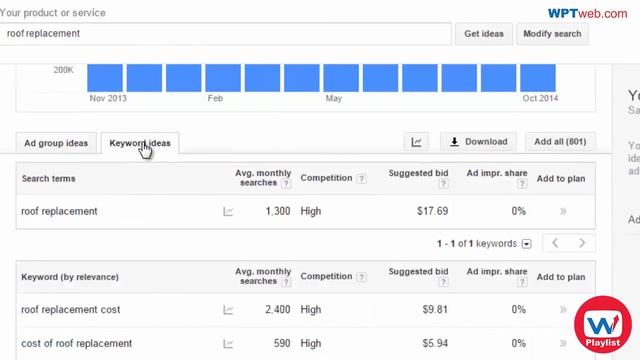This screenshot has height=360, width=640.
Task: Click the Search terms column header
Action: click(x=49, y=179)
